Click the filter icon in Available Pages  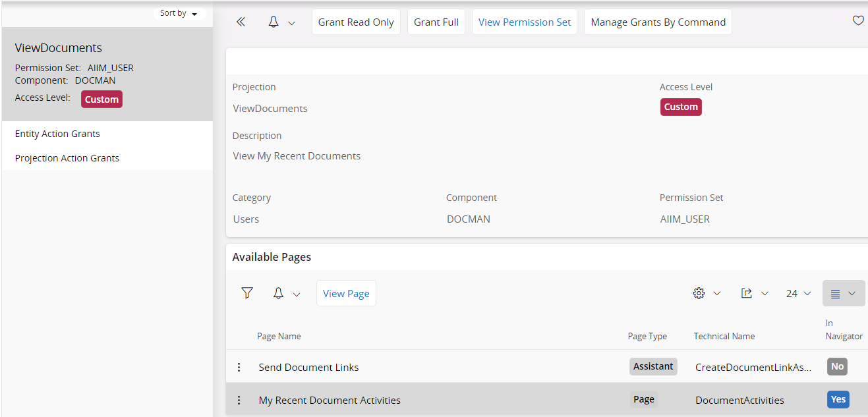tap(246, 292)
